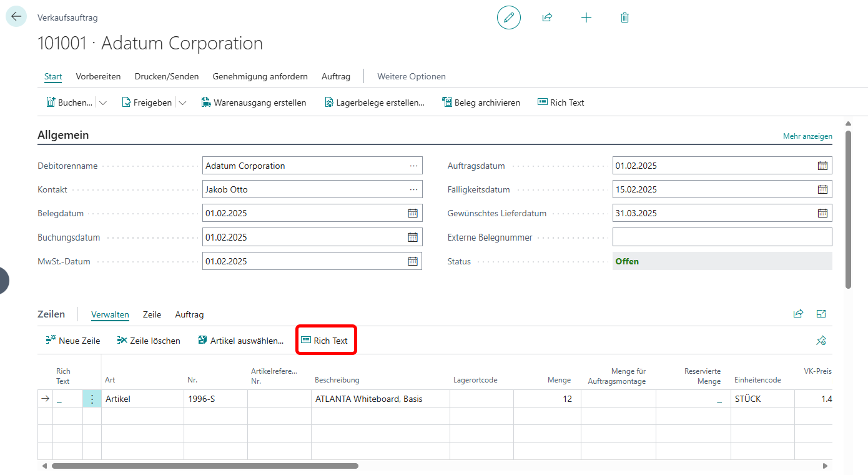Viewport: 868px width, 475px height.
Task: Click the Externe Belegnummer input field
Action: [x=722, y=237]
